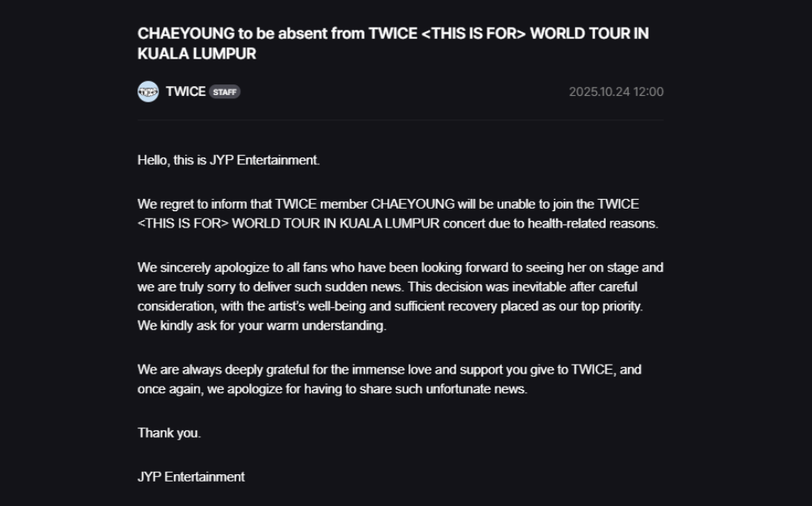Click the 'JYP Entertainment' signature at the bottom
The width and height of the screenshot is (812, 506).
pos(191,477)
